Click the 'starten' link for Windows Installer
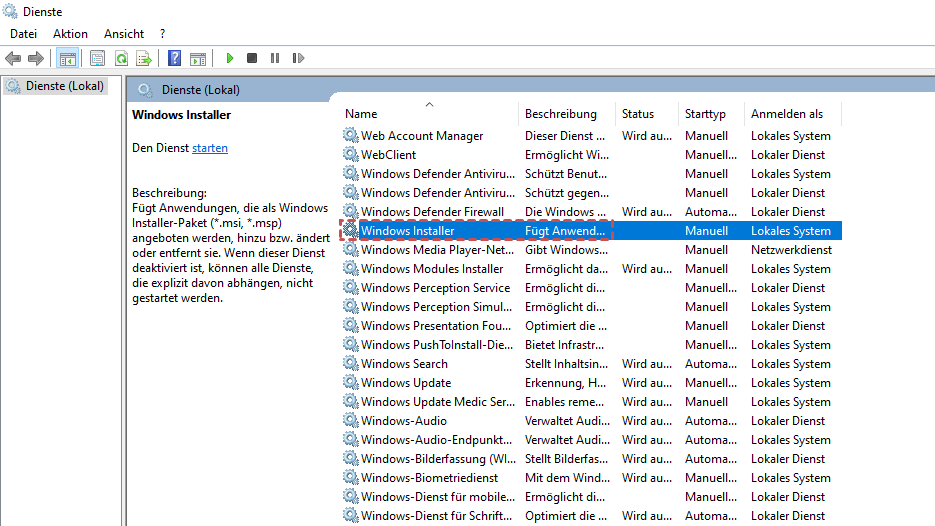 point(210,148)
